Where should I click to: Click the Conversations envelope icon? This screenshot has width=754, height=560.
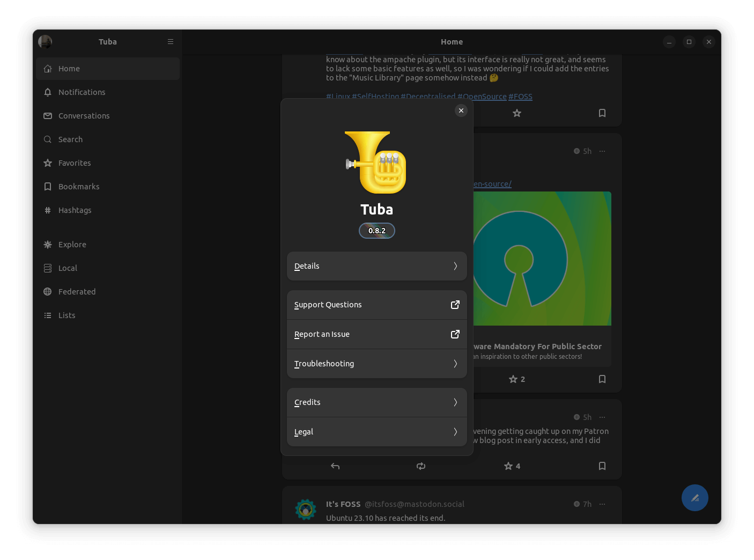pos(48,115)
